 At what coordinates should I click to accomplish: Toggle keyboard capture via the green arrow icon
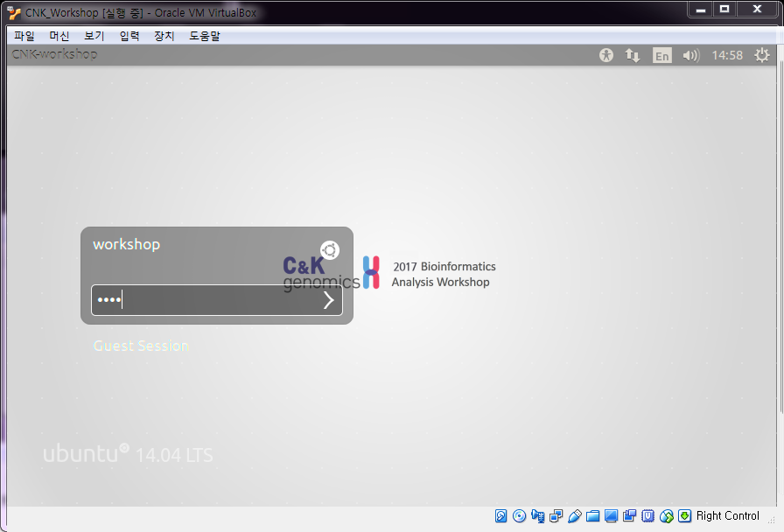(685, 516)
